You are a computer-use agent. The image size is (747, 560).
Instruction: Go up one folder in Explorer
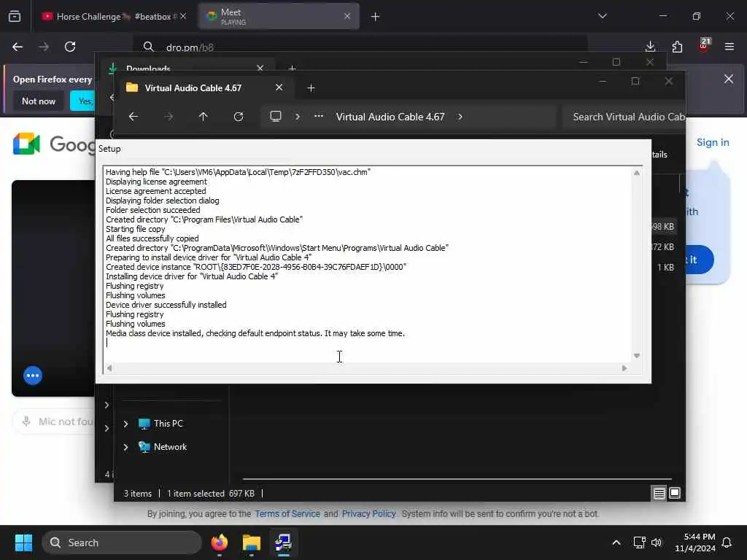click(x=204, y=117)
